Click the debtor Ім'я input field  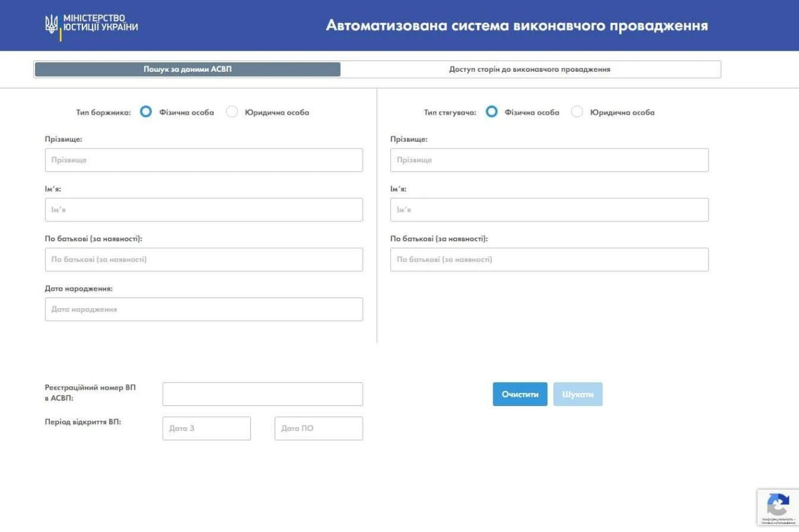tap(203, 210)
